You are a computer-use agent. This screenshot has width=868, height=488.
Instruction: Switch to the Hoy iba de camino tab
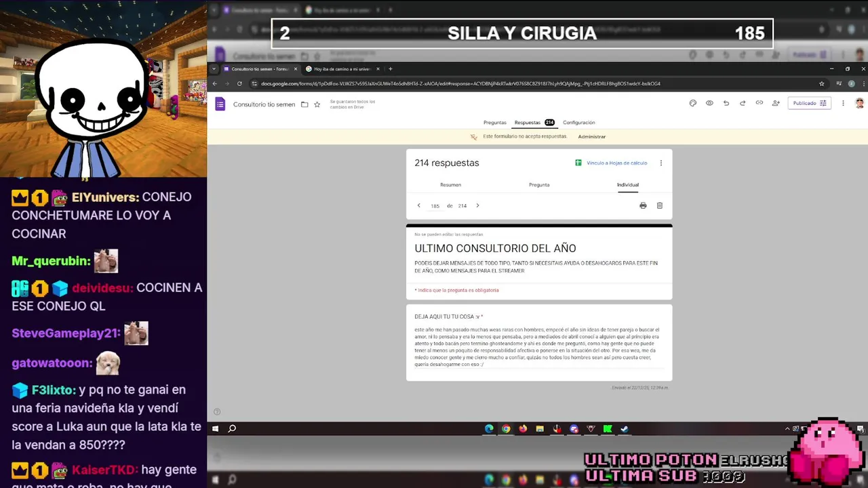point(342,68)
